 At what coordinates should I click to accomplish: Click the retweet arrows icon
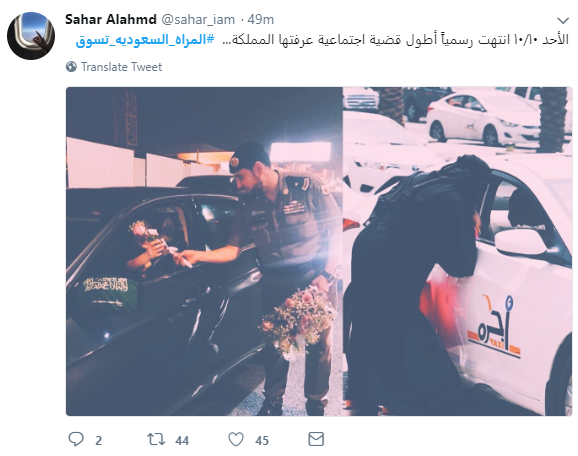click(156, 439)
